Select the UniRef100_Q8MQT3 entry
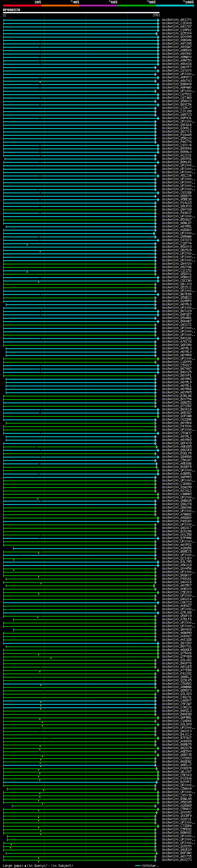 click(x=176, y=690)
